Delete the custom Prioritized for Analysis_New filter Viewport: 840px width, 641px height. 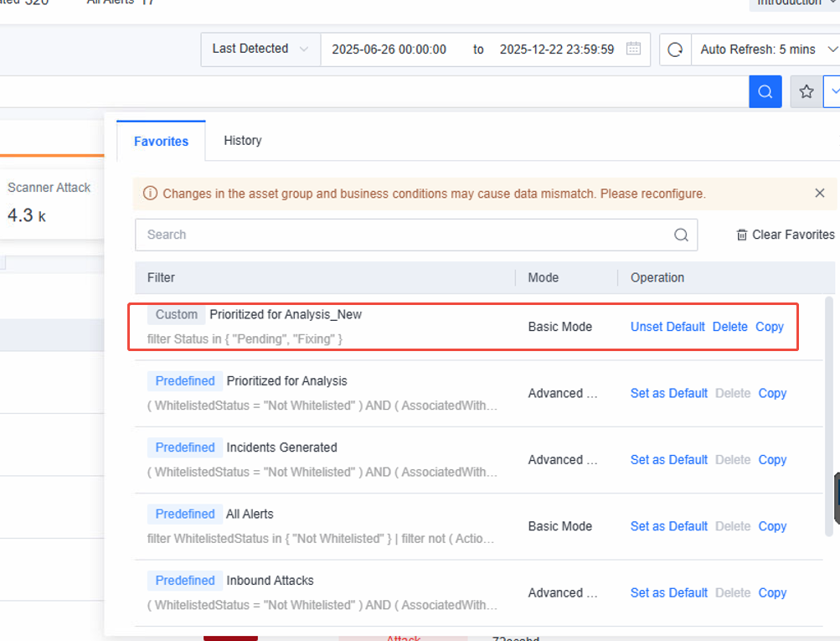click(x=729, y=327)
